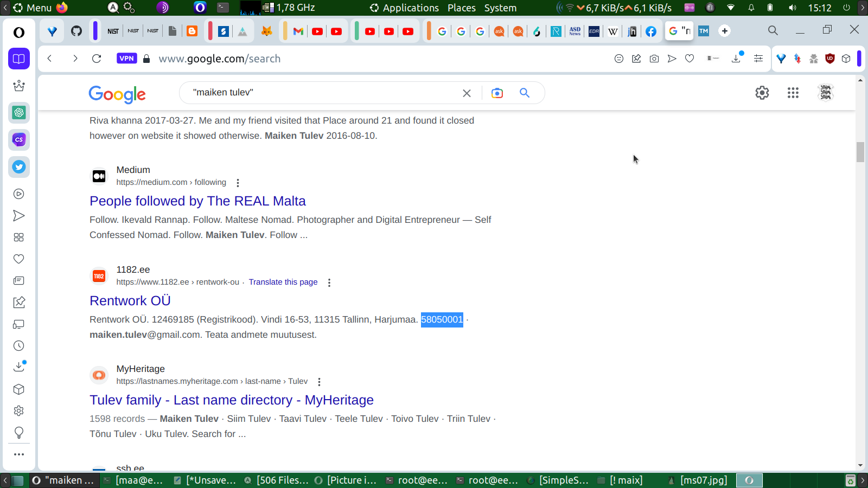868x488 pixels.
Task: Click the page's vertical scrollbar thumb
Action: click(860, 152)
